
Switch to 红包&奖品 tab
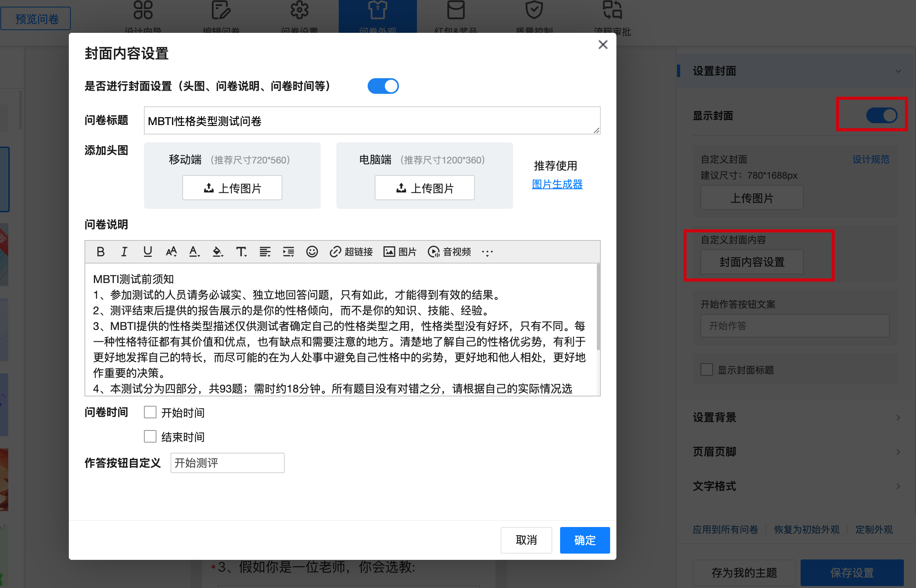pos(456,16)
